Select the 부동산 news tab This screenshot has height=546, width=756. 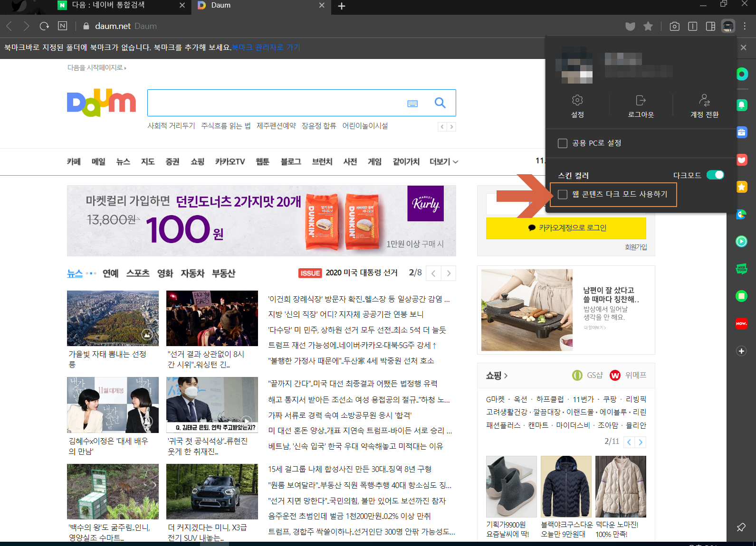[223, 273]
